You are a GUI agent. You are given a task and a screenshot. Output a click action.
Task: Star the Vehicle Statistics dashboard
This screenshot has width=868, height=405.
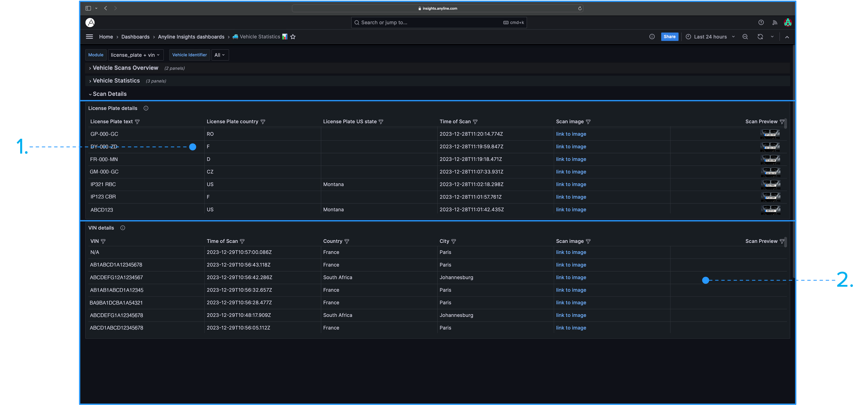point(293,37)
